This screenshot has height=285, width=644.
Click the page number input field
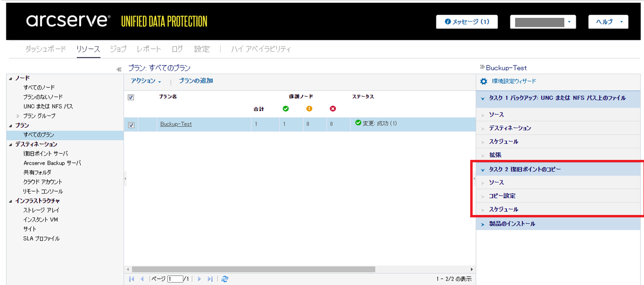click(x=175, y=279)
